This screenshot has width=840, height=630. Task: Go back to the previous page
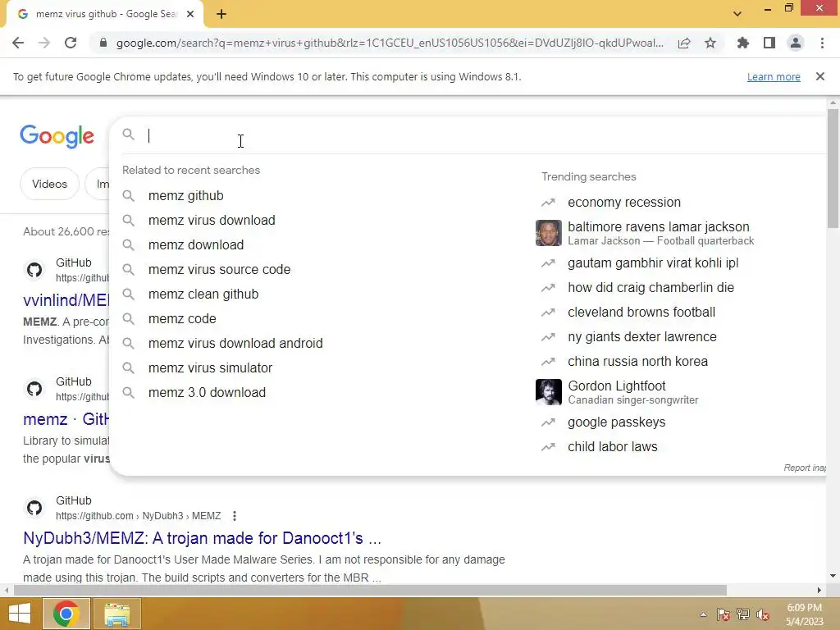coord(18,43)
